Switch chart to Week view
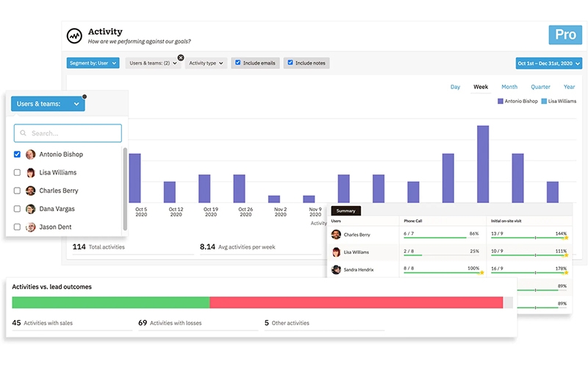588x368 pixels. tap(481, 87)
